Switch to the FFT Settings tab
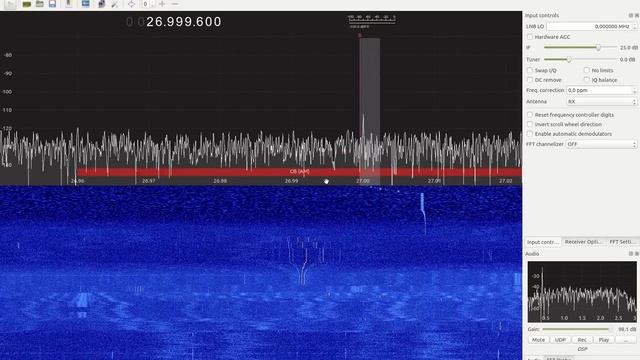 pos(623,242)
